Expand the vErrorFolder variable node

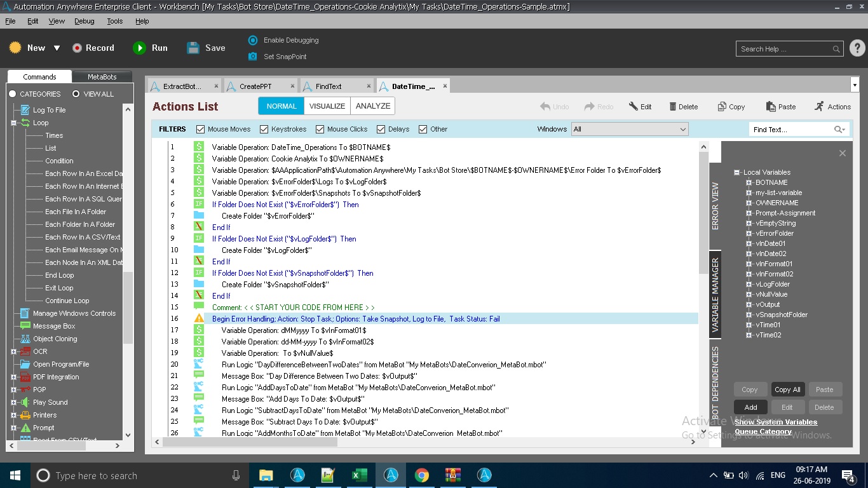[x=749, y=233]
